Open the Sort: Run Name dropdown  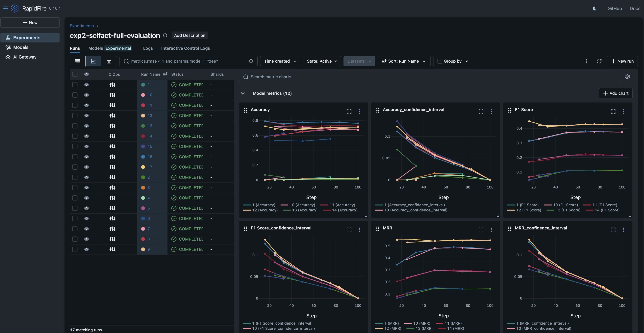[x=404, y=61]
